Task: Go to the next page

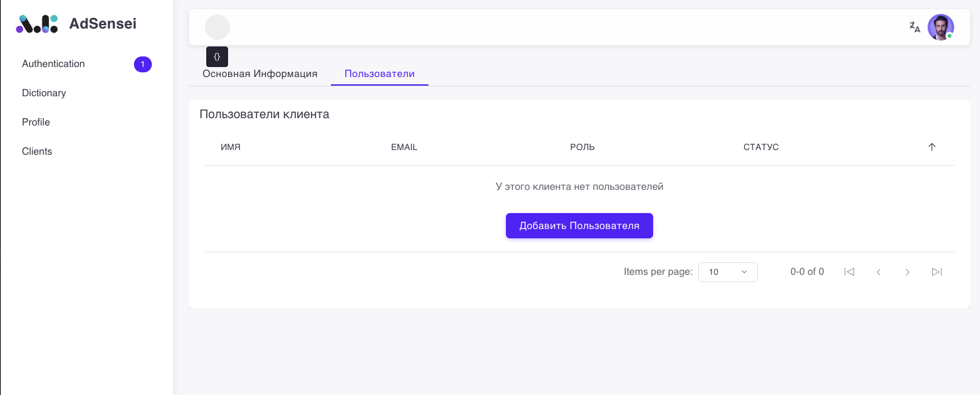Action: pos(908,272)
